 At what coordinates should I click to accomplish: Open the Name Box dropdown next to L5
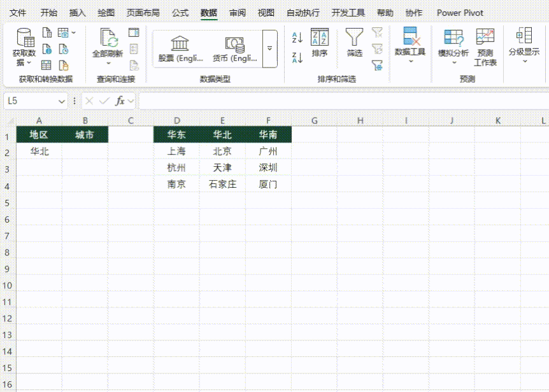pos(62,101)
